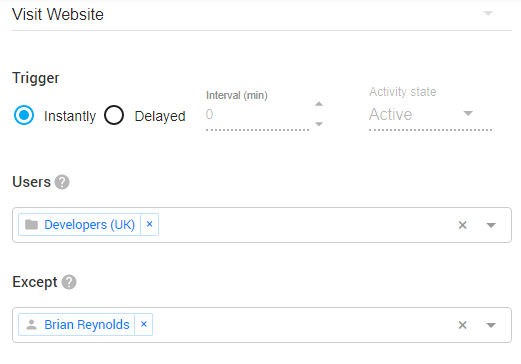Click the Developers (UK) group label
The height and width of the screenshot is (364, 521).
[x=90, y=225]
